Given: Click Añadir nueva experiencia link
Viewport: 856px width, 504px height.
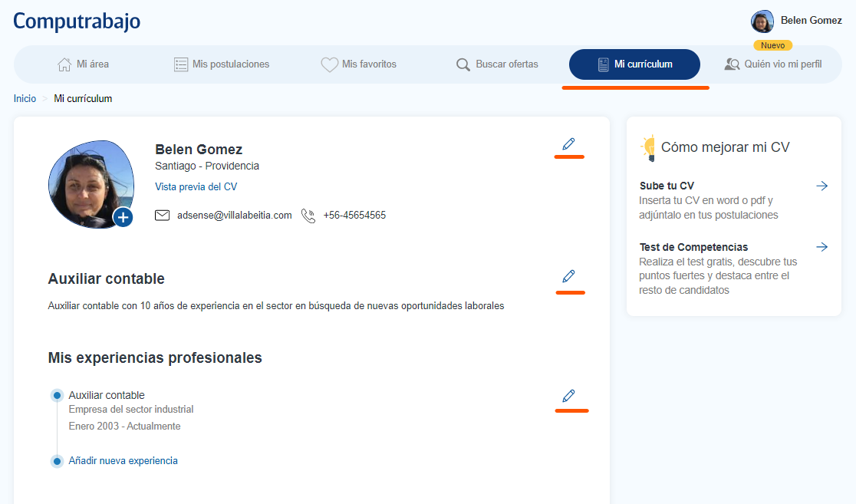Looking at the screenshot, I should pyautogui.click(x=123, y=461).
